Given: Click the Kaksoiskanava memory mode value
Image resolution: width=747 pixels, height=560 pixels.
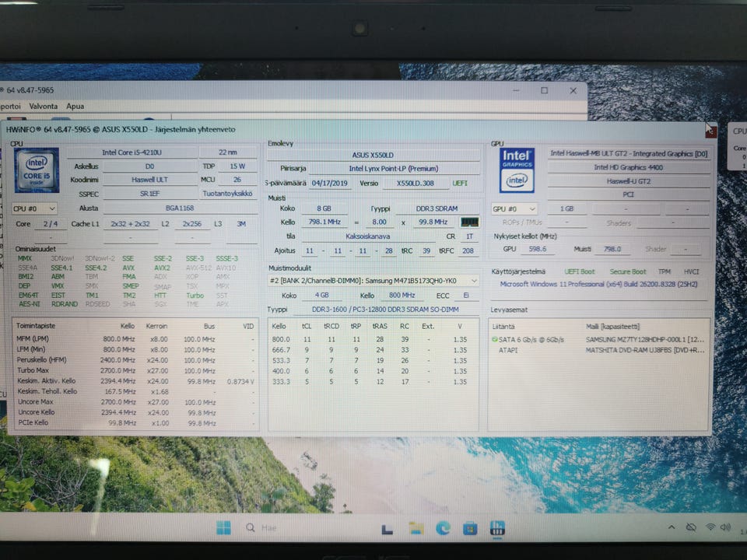Looking at the screenshot, I should (x=368, y=236).
